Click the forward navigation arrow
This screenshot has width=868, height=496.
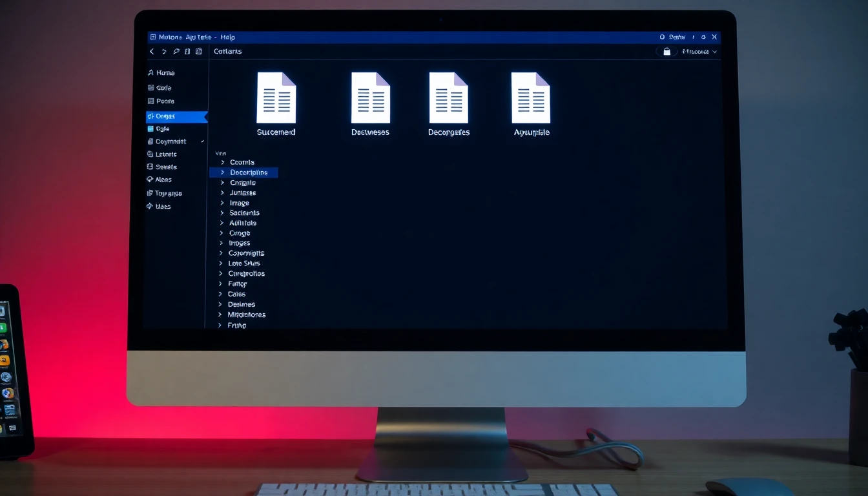pyautogui.click(x=164, y=52)
